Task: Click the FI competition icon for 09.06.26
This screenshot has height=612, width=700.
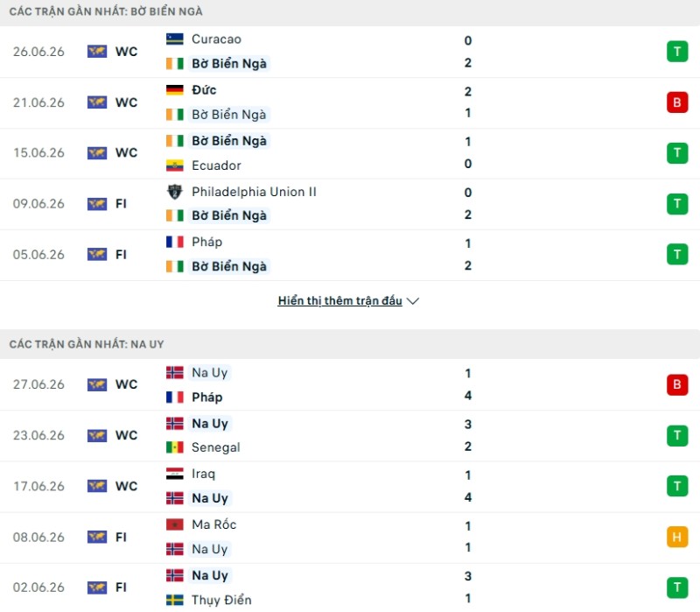Action: click(x=97, y=204)
